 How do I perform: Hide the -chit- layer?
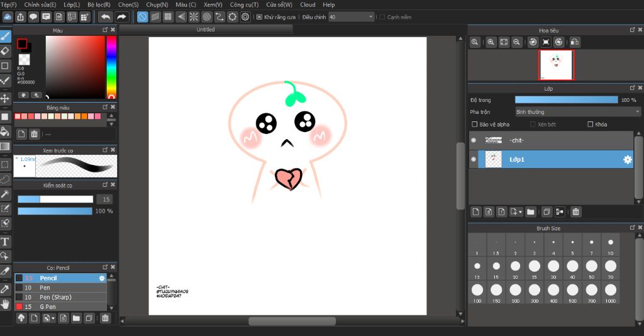point(474,140)
